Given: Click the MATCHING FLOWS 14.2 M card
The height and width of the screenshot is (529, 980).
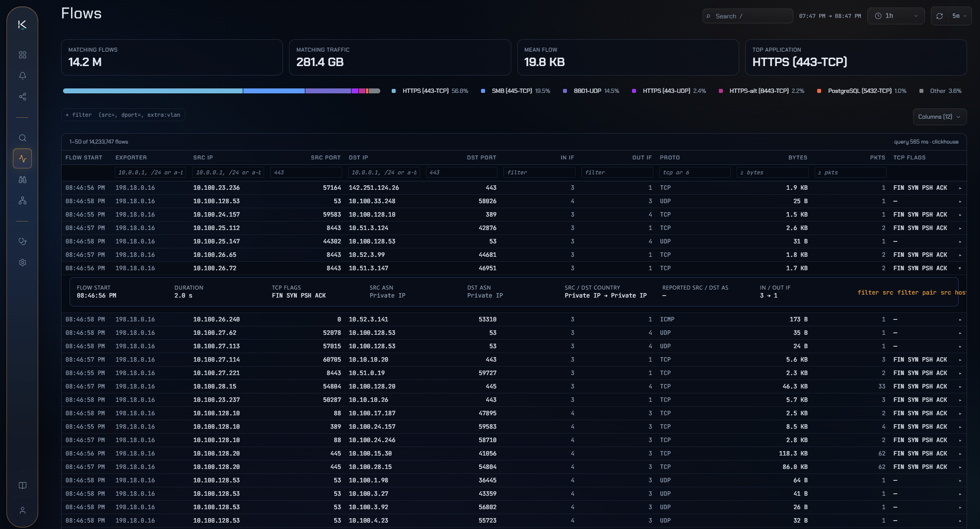Looking at the screenshot, I should pyautogui.click(x=172, y=58).
